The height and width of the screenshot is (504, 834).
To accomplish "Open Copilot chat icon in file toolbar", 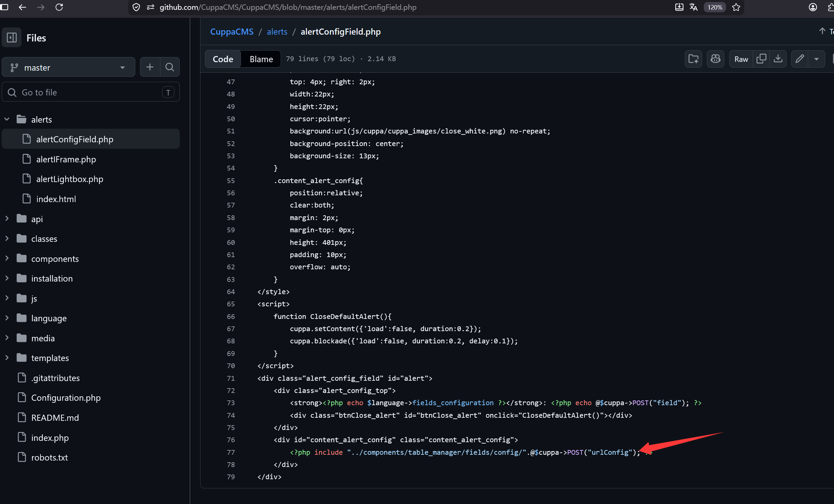I will [x=715, y=59].
